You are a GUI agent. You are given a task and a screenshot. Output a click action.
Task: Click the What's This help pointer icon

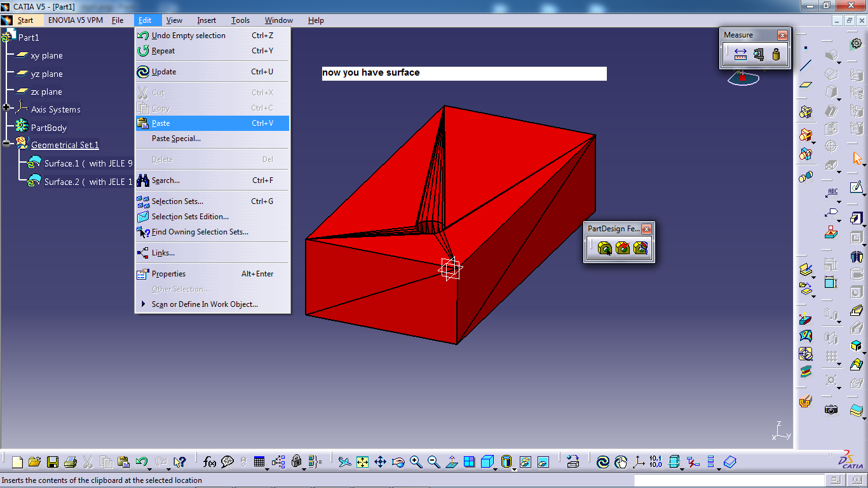coord(179,462)
